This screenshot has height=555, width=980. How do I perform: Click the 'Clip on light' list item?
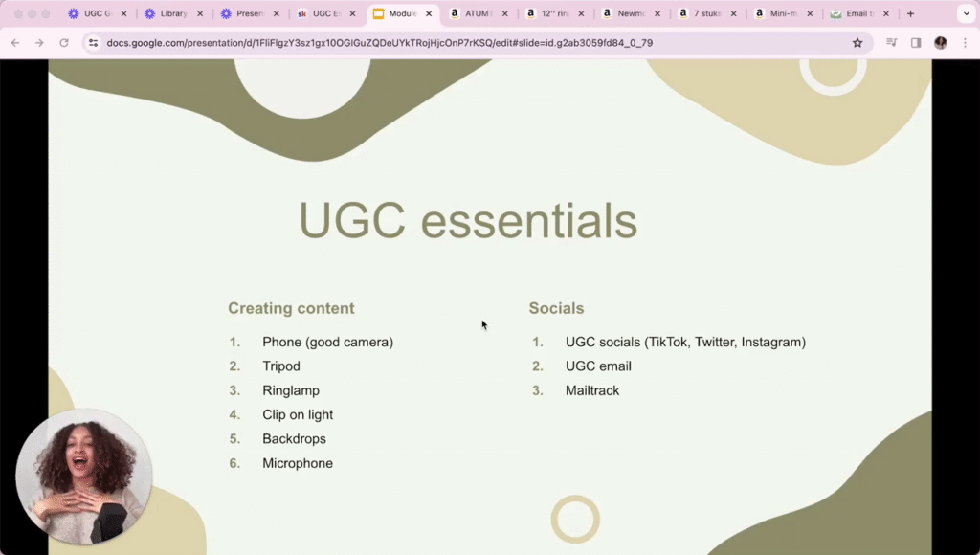tap(298, 415)
